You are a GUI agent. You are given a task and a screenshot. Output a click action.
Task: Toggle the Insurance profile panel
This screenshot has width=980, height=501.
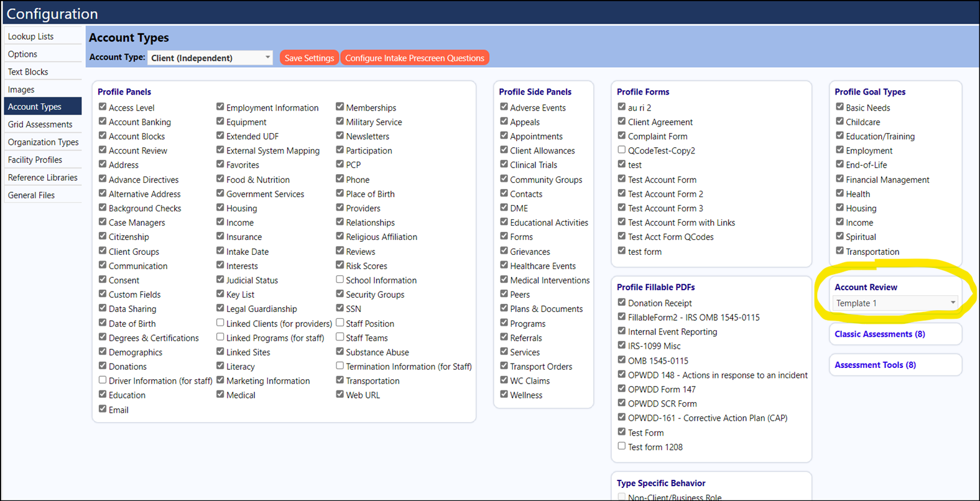pyautogui.click(x=220, y=236)
